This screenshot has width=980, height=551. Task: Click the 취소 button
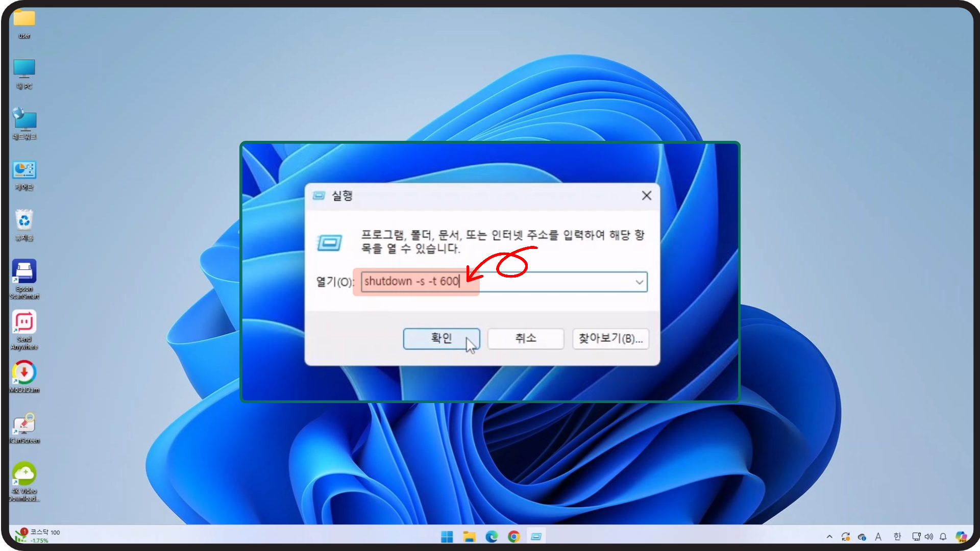tap(525, 339)
